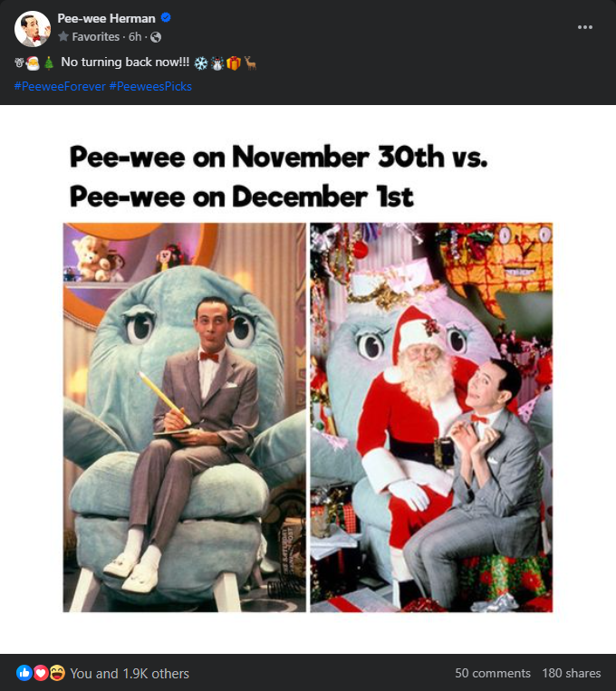The height and width of the screenshot is (691, 616).
Task: Open the #PeeweeForever hashtag
Action: click(60, 86)
